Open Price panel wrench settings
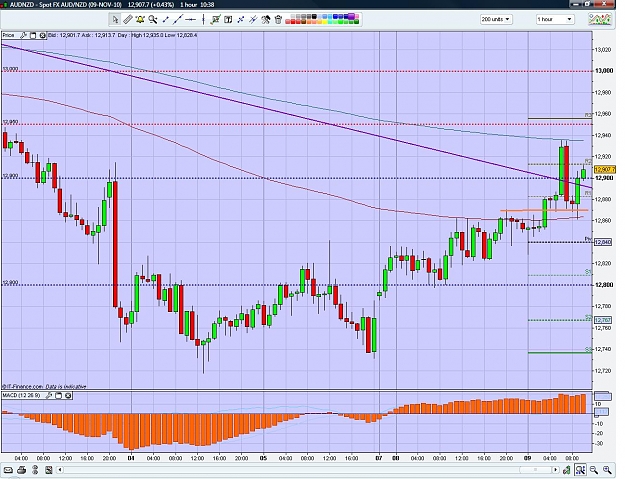The width and height of the screenshot is (625, 479). [24, 35]
